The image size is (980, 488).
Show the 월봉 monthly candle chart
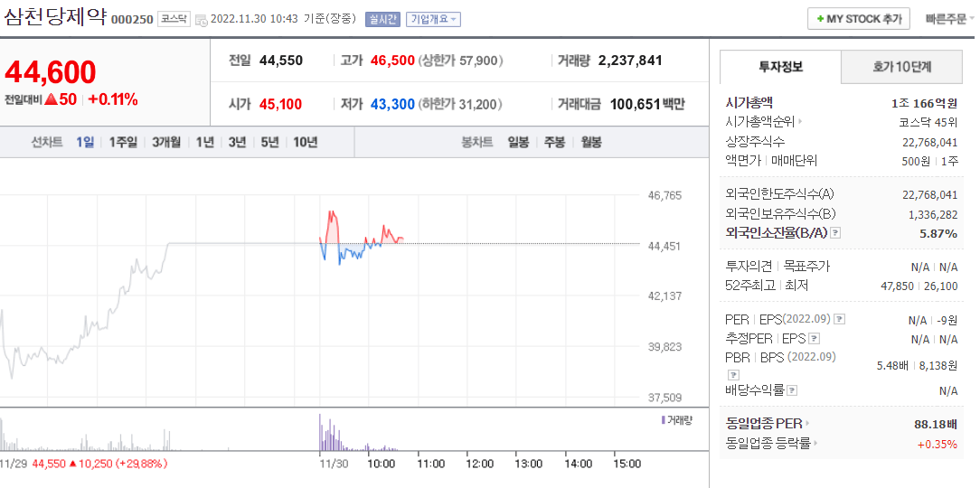590,143
